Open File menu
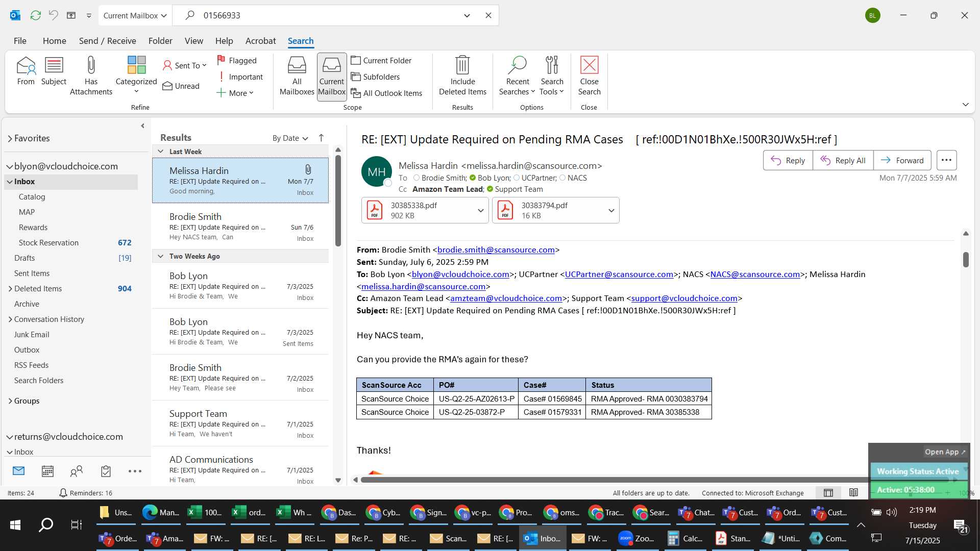This screenshot has height=551, width=980. click(20, 41)
